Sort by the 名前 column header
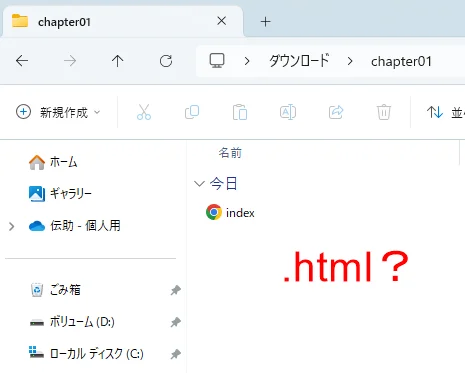 click(230, 153)
